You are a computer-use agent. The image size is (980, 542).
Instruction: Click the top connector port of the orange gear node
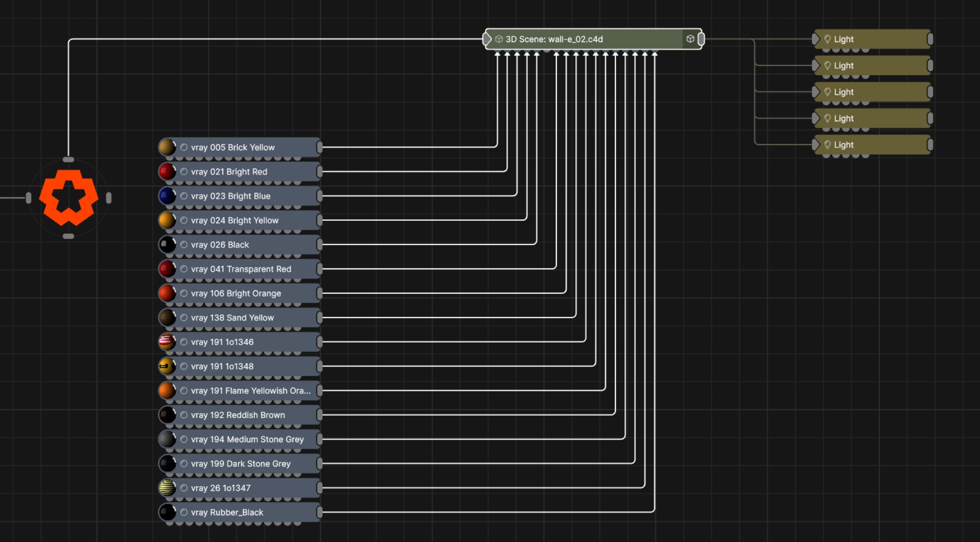pos(68,160)
